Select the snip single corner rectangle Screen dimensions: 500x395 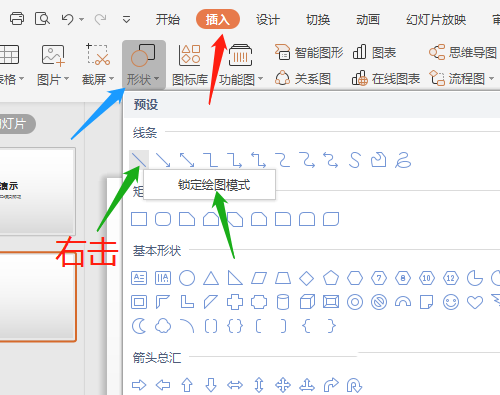pyautogui.click(x=187, y=219)
